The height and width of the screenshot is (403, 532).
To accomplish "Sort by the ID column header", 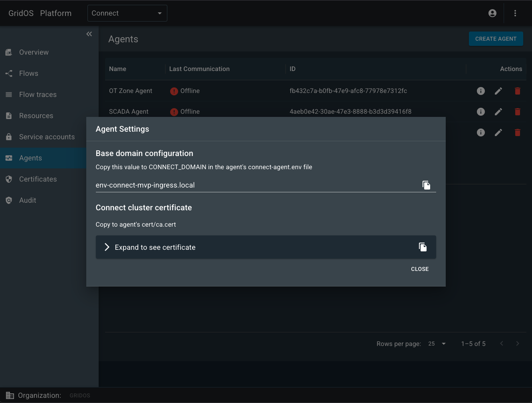I will (292, 69).
